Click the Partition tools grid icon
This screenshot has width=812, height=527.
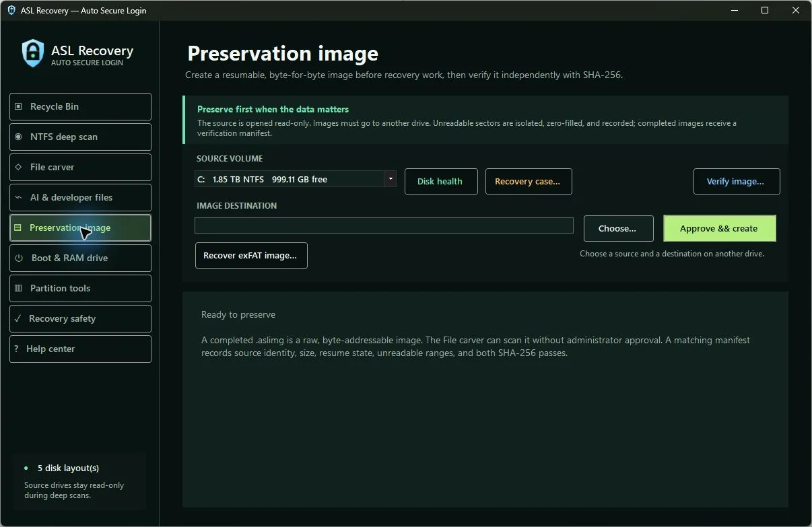coord(18,288)
